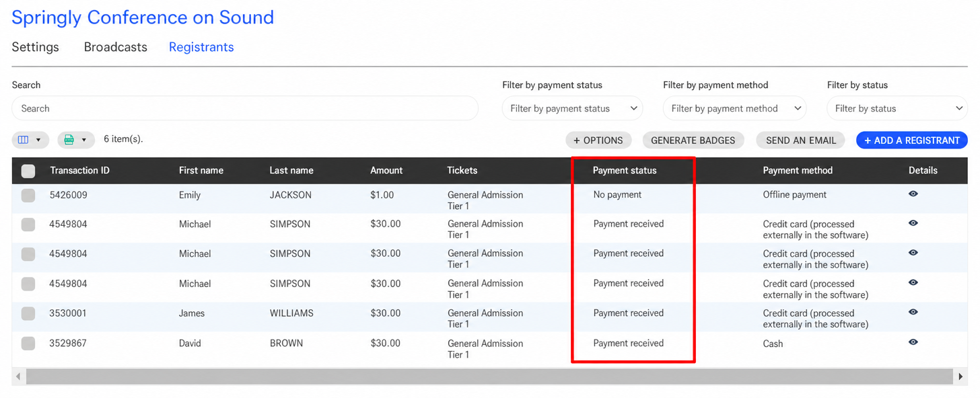Click the $1.00 amount cell
The width and height of the screenshot is (980, 398).
pyautogui.click(x=382, y=195)
